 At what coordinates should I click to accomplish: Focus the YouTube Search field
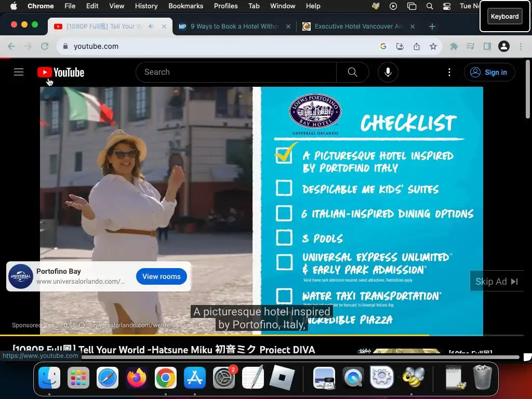[236, 72]
